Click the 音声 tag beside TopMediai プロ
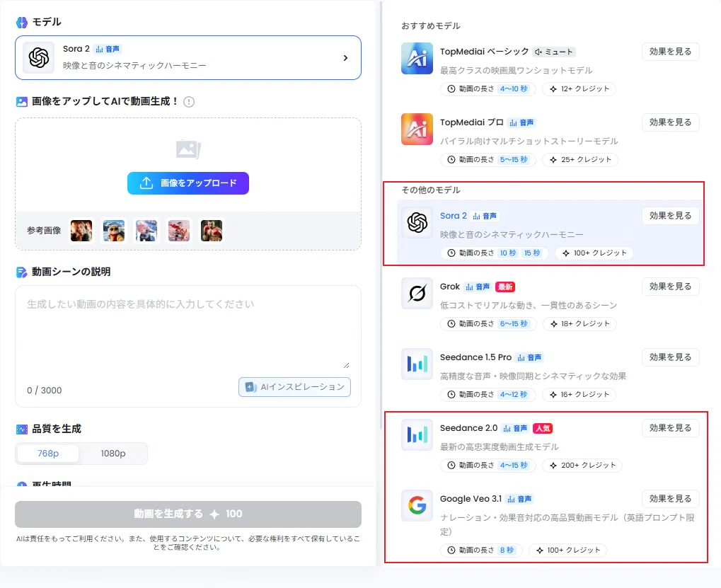Viewport: 721px width, 588px height. [522, 122]
